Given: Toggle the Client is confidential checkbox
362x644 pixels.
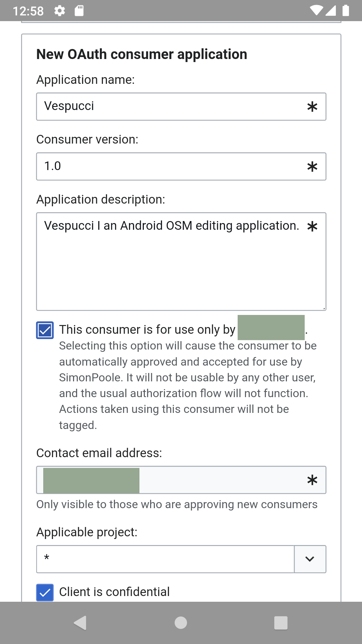Looking at the screenshot, I should pos(45,592).
